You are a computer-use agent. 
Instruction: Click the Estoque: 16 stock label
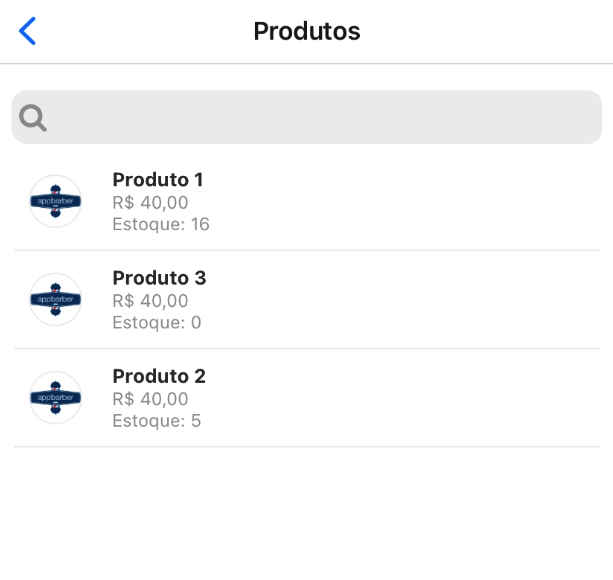[161, 224]
